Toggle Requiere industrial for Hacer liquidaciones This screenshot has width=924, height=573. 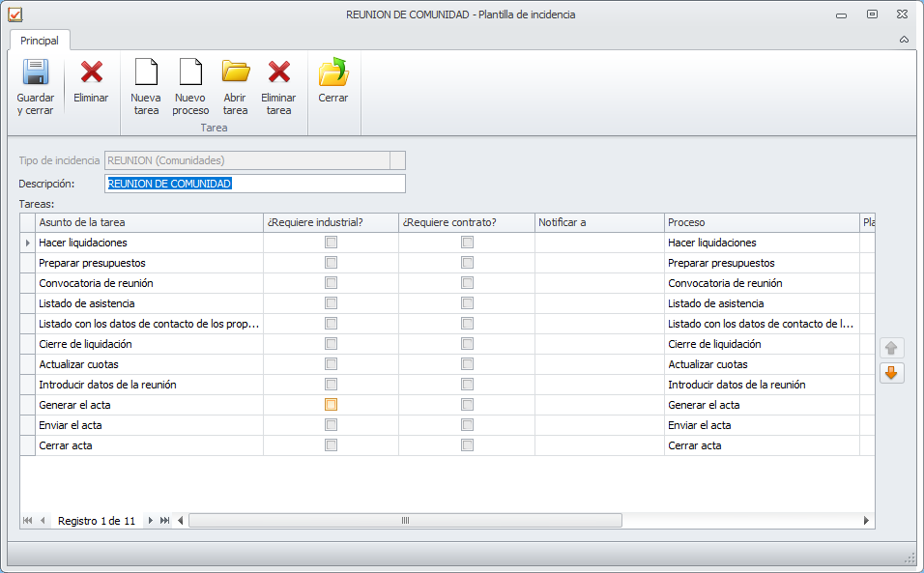coord(332,243)
